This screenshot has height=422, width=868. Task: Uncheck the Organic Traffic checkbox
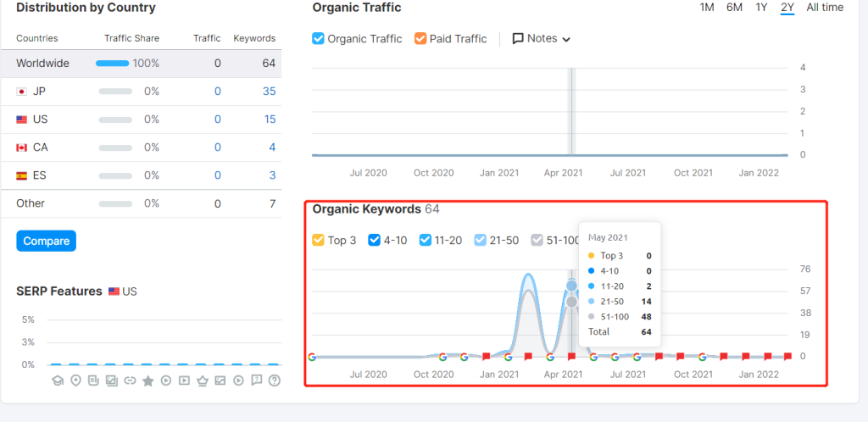click(x=319, y=39)
